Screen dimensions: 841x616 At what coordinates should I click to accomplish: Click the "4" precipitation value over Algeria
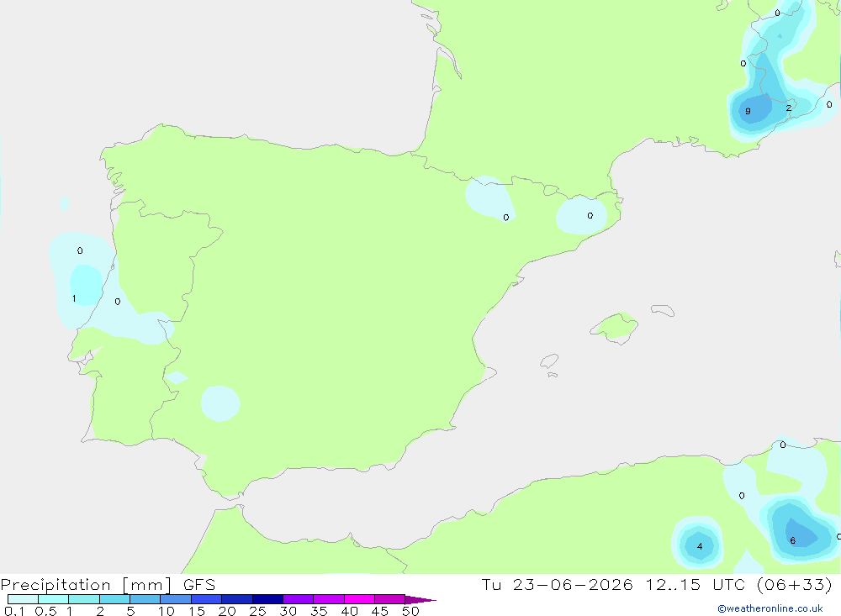click(700, 547)
